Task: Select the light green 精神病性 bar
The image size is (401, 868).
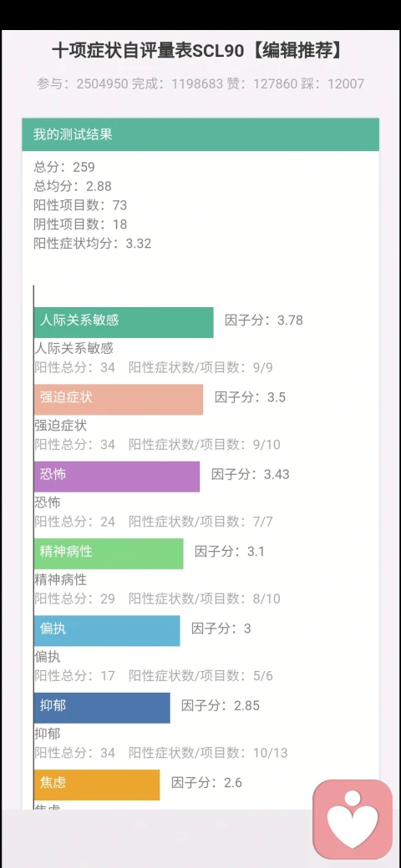Action: [109, 553]
